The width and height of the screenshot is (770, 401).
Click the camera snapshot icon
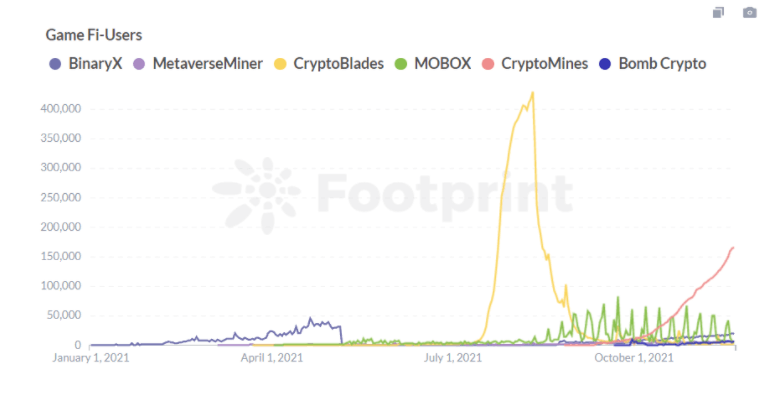[x=749, y=12]
